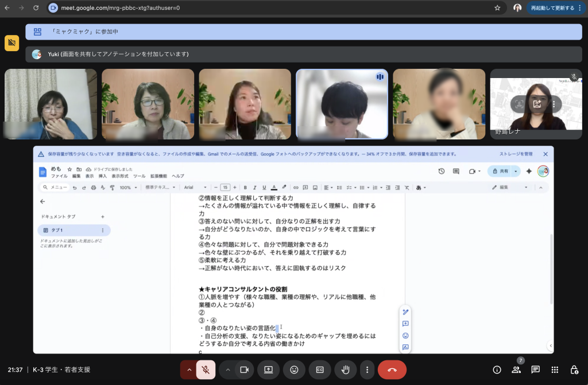Viewport: 588px width, 385px height.
Task: Click the 再起動して更新する browser button
Action: tap(551, 8)
